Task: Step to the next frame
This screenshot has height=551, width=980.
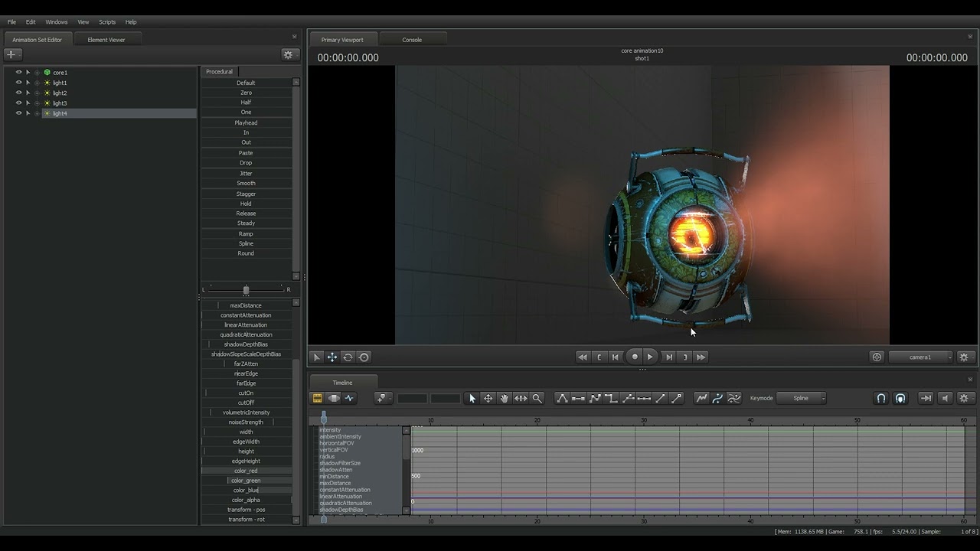Action: (x=668, y=357)
